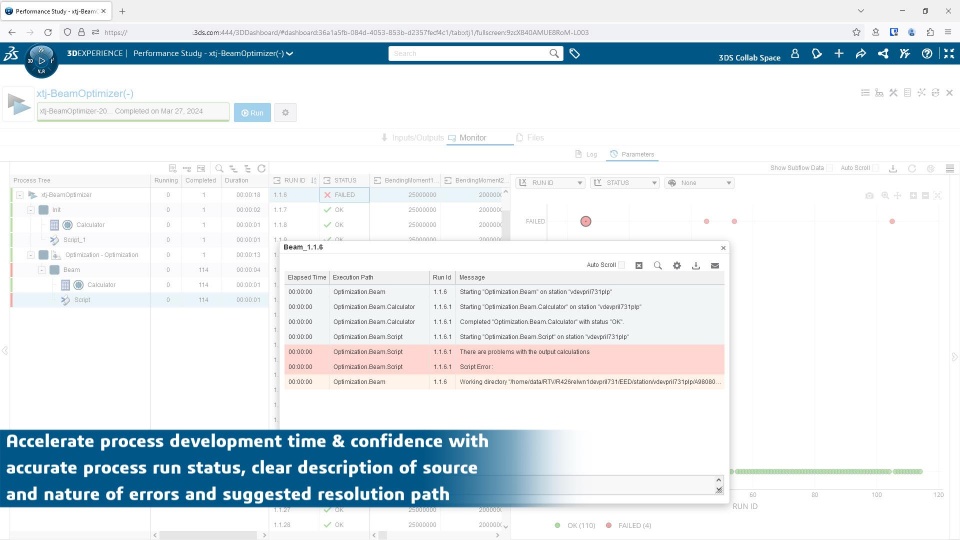Select the 'Script Error :' log row
The image size is (960, 540).
pos(504,367)
